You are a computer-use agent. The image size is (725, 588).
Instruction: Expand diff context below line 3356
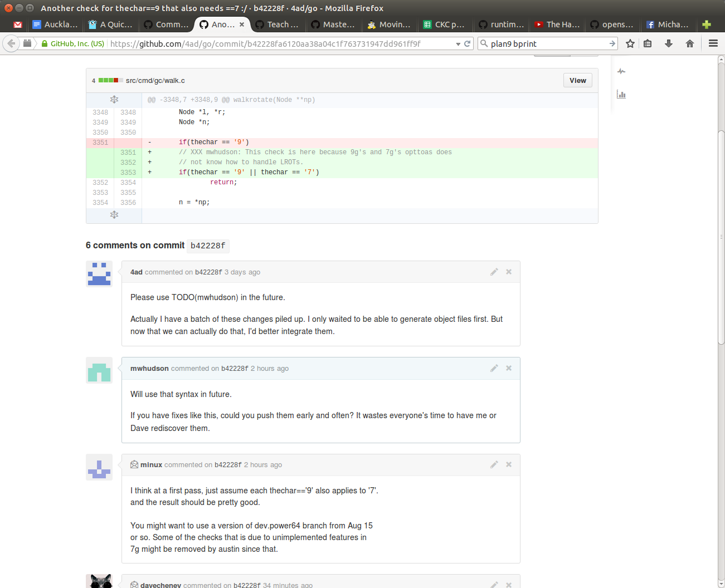click(x=114, y=215)
